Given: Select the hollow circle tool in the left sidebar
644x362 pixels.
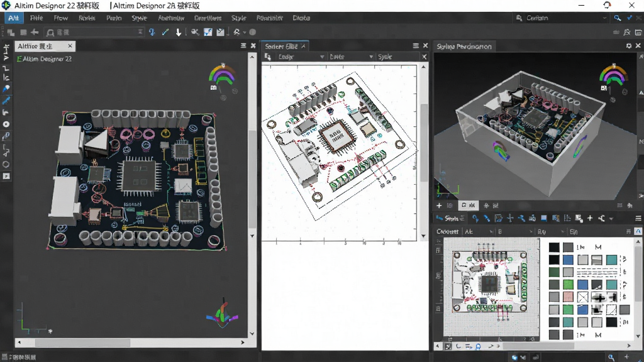Looking at the screenshot, I should coord(6,165).
